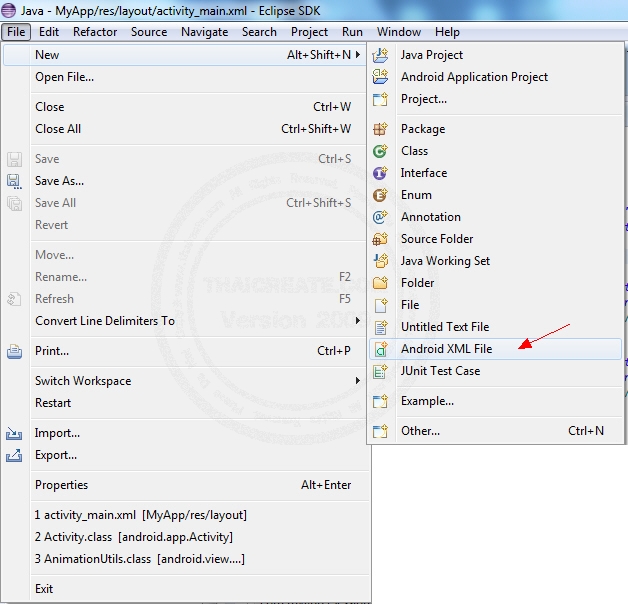Reopen recent file 2 Activity.class
This screenshot has width=628, height=604.
point(185,537)
